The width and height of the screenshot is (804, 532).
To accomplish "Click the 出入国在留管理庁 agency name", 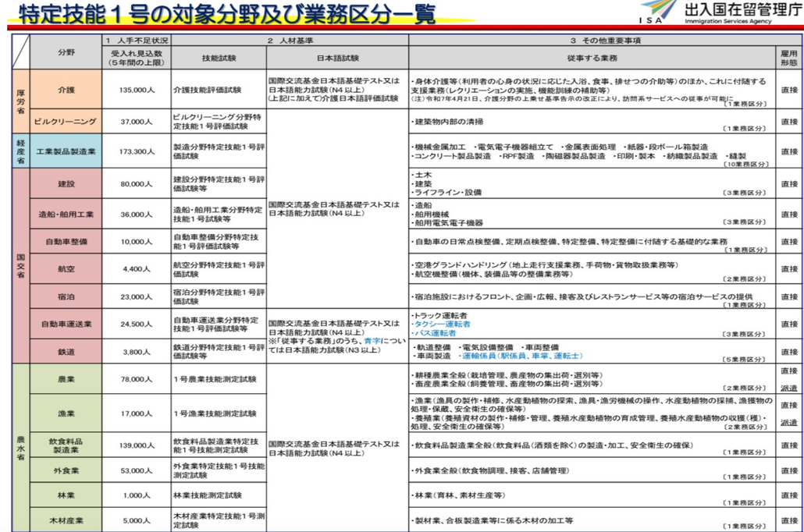I will (x=742, y=9).
